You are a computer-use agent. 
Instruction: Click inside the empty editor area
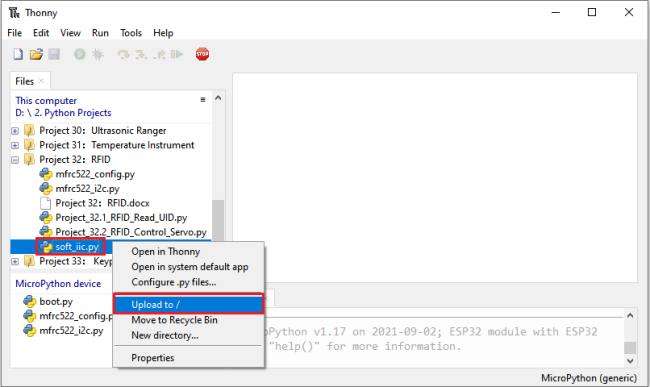point(435,178)
